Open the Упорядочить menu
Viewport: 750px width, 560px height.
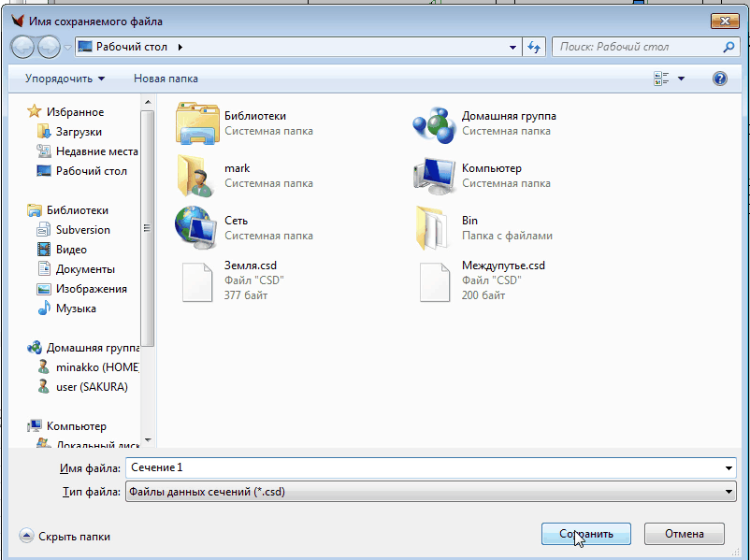[65, 79]
